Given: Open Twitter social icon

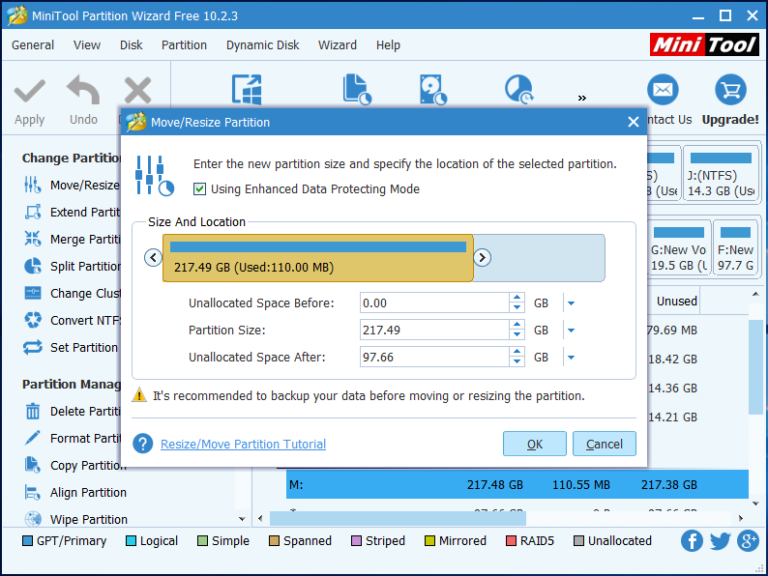Looking at the screenshot, I should (x=720, y=541).
